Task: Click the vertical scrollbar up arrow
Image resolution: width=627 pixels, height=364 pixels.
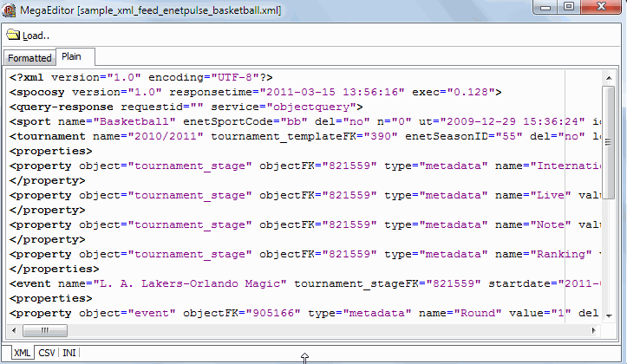Action: [x=609, y=78]
